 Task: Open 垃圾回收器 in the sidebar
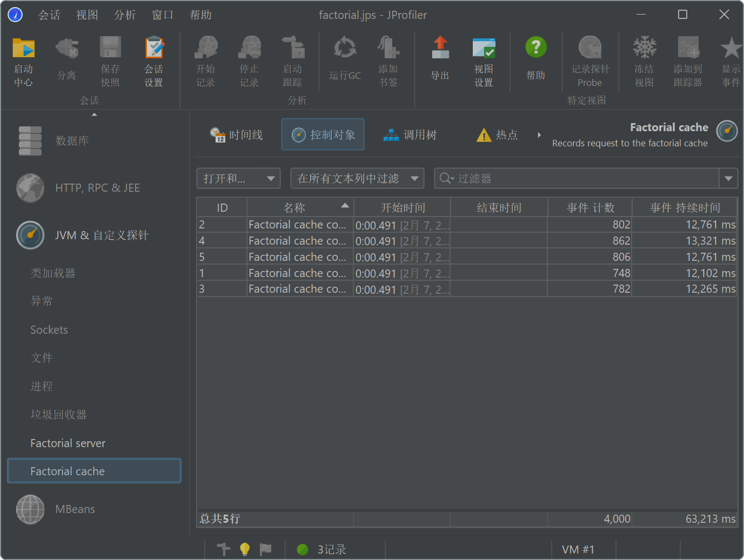click(x=58, y=415)
